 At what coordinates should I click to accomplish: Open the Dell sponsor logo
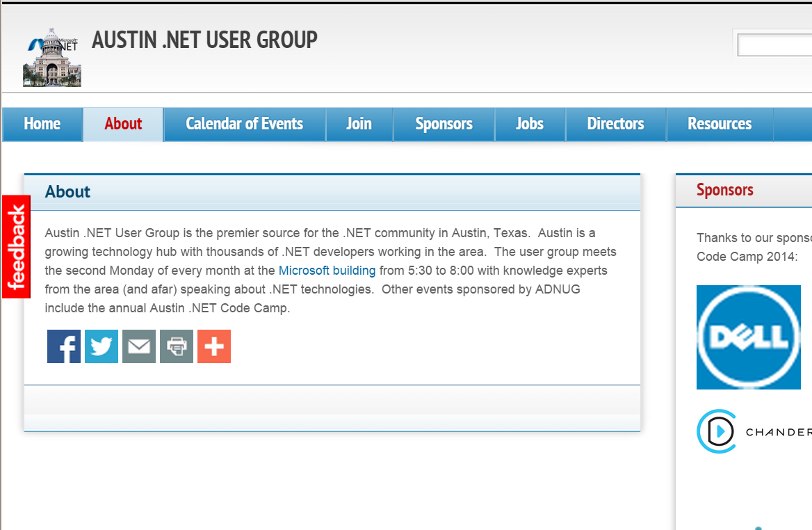click(748, 337)
